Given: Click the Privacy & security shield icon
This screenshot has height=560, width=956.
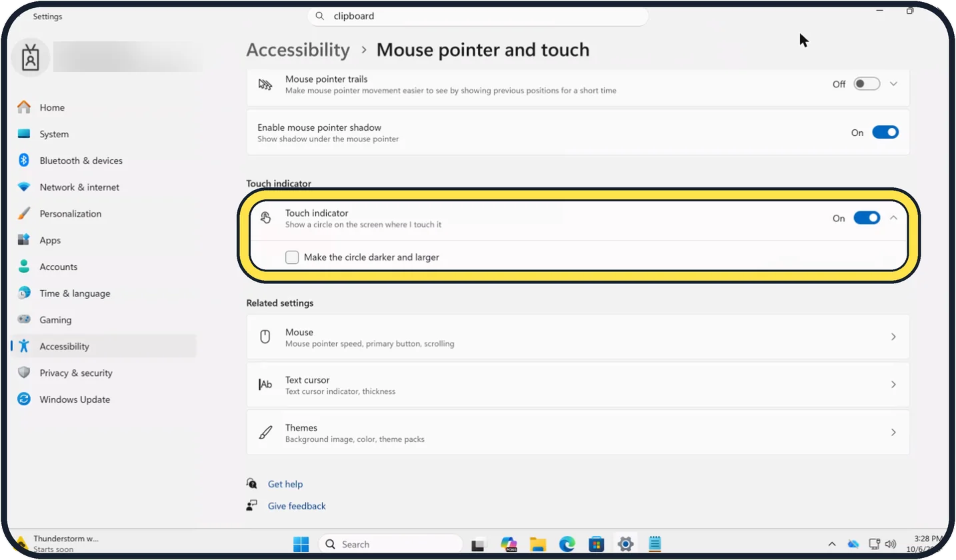Looking at the screenshot, I should point(24,373).
